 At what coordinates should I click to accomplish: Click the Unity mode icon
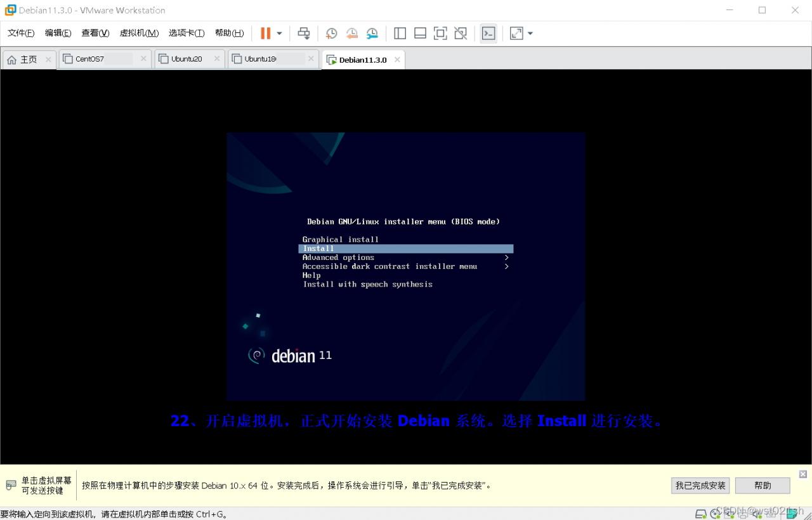coord(461,33)
